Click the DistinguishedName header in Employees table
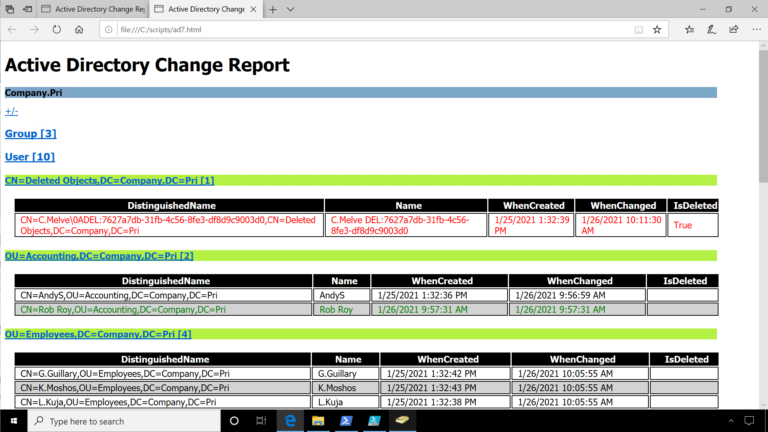The height and width of the screenshot is (432, 768). 163,359
